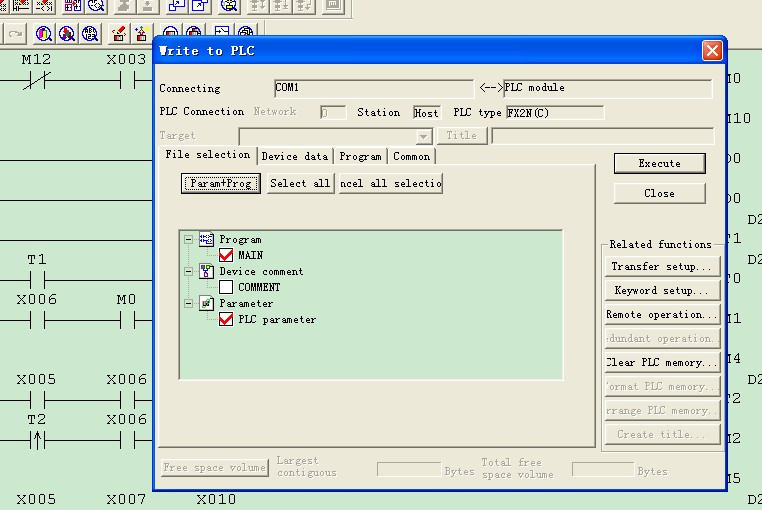
Task: Click the grayed monitor screen icon in top toolbar
Action: point(333,6)
